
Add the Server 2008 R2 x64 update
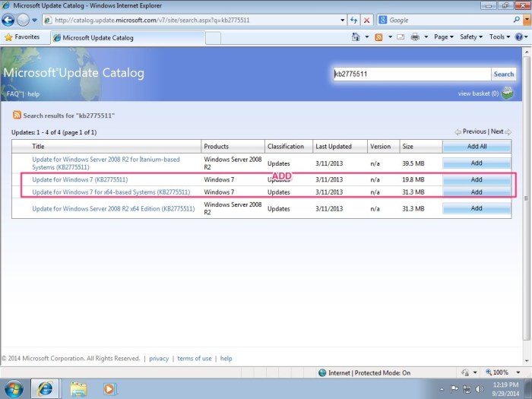tap(477, 208)
